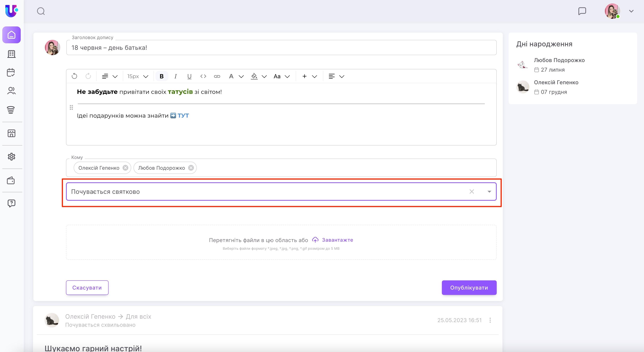Screen dimensions: 644x352
Task: Toggle underline formatting button
Action: pyautogui.click(x=189, y=76)
